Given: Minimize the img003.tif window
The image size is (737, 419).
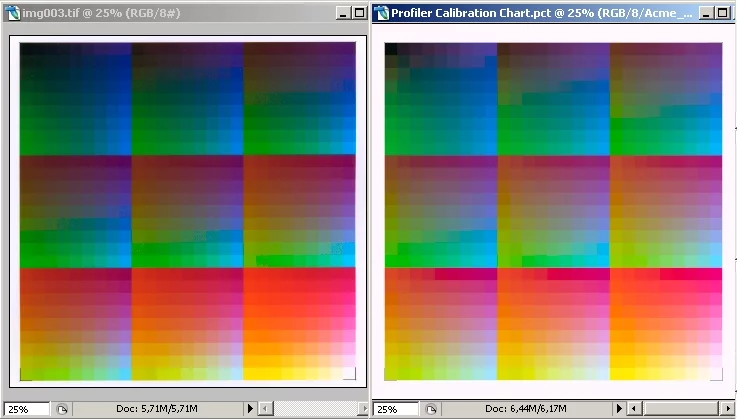Looking at the screenshot, I should (x=343, y=13).
